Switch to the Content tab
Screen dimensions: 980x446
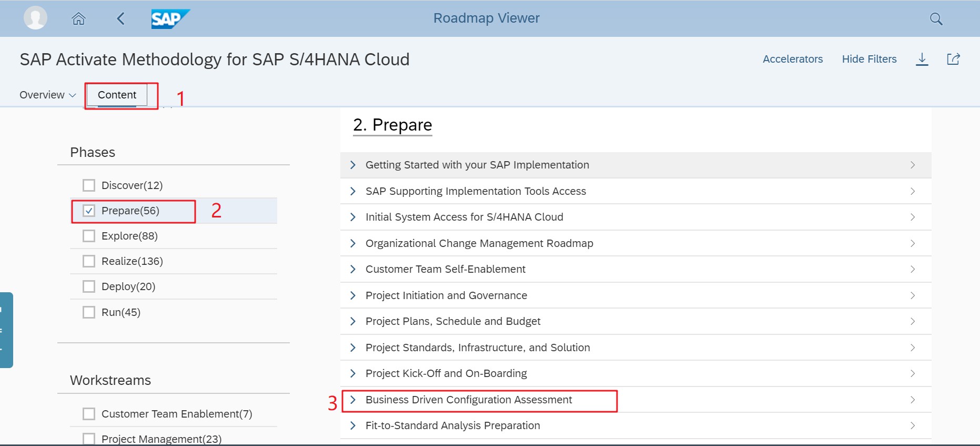[117, 95]
